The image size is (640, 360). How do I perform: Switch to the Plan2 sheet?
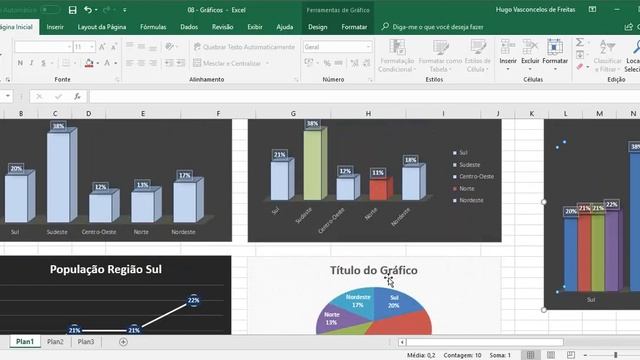coord(55,342)
